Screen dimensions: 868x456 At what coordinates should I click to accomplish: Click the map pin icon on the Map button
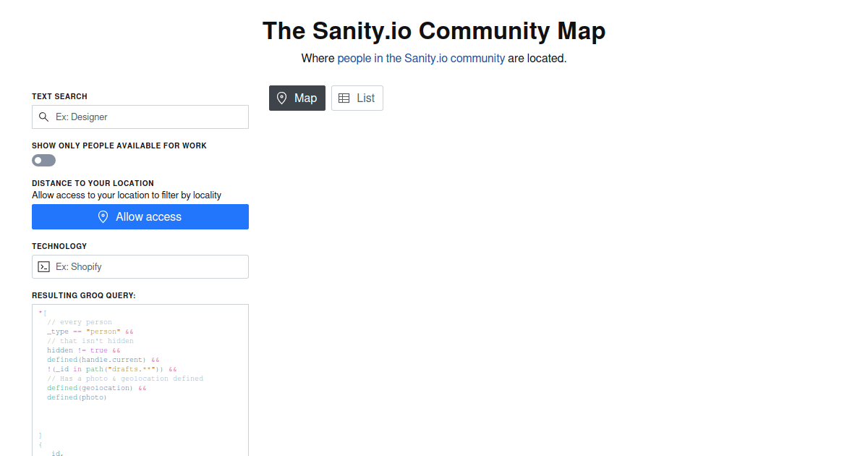pos(281,98)
